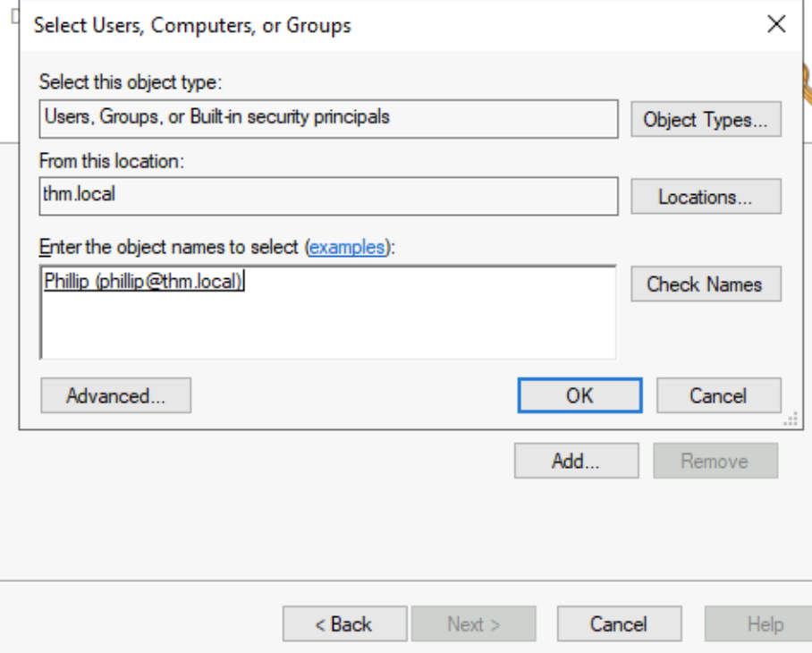Click the greyed-out Remove button

(x=715, y=462)
